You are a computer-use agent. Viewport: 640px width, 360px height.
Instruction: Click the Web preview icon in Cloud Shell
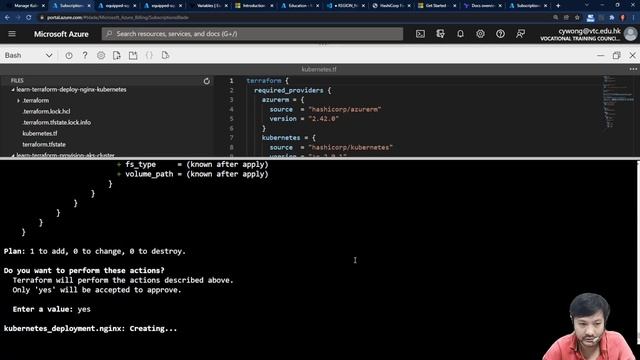165,55
